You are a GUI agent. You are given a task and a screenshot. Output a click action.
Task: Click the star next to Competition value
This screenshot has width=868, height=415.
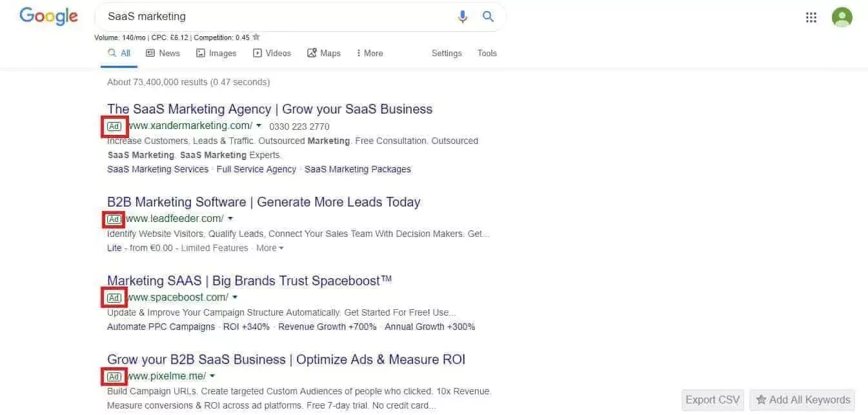click(x=256, y=37)
